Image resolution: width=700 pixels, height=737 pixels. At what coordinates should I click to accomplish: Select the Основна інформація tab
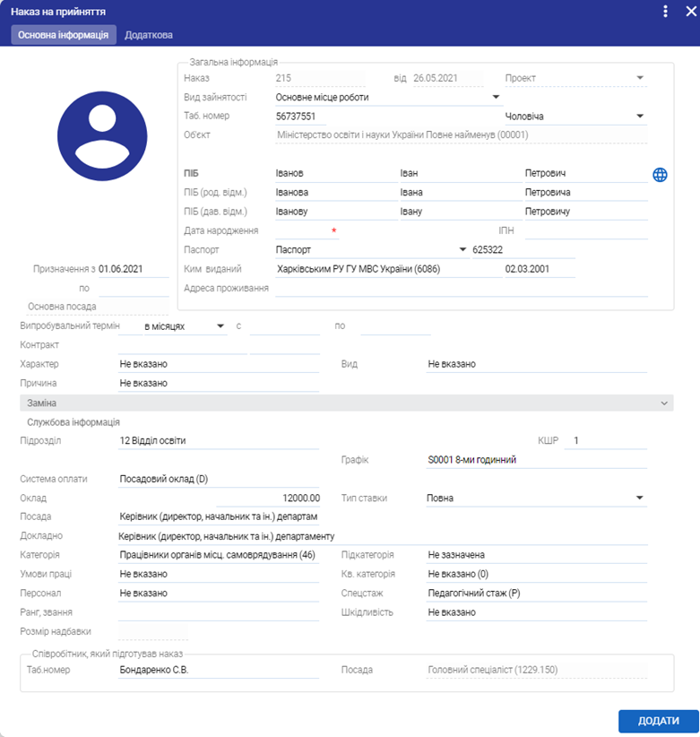(64, 35)
